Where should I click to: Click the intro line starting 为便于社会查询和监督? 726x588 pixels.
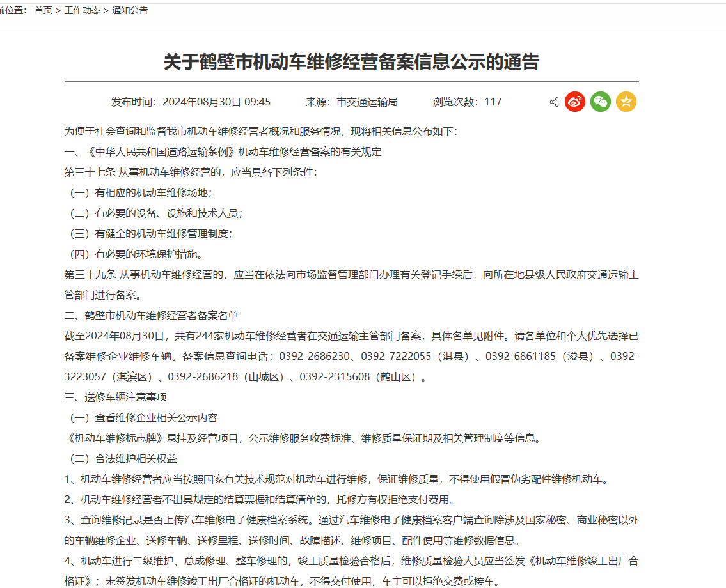(x=261, y=132)
